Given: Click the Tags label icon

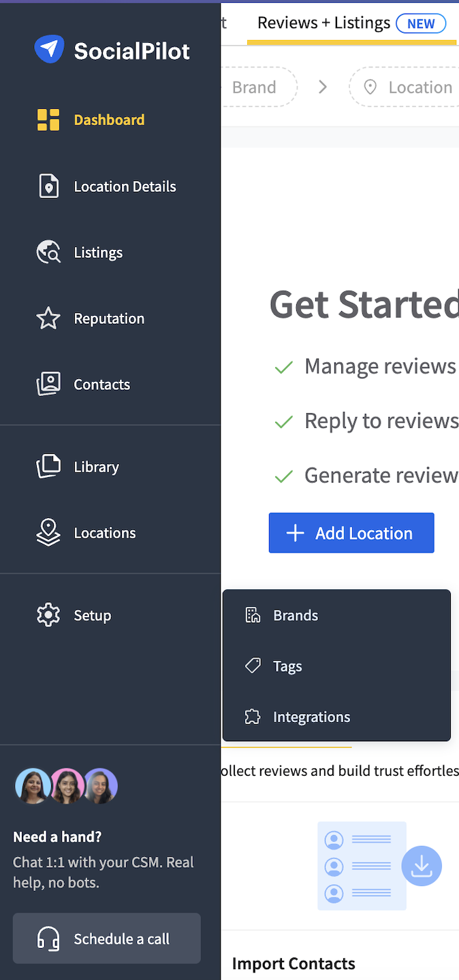Looking at the screenshot, I should (253, 666).
